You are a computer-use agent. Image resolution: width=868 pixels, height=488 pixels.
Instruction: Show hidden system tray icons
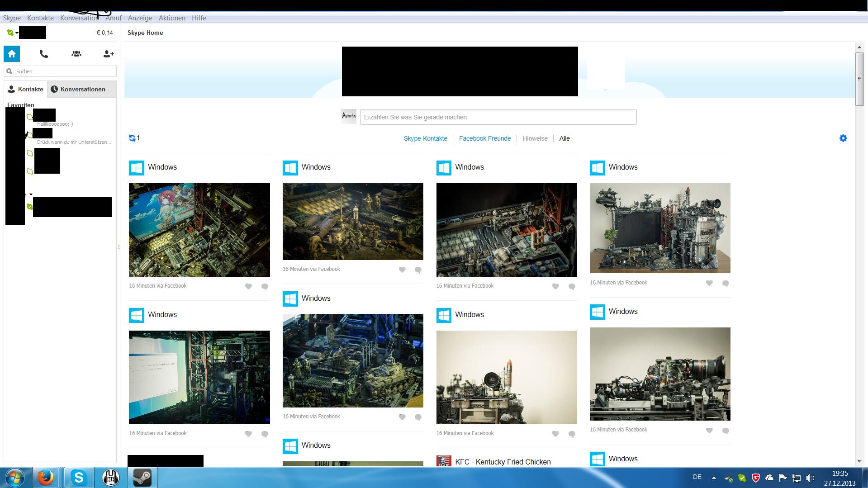(714, 478)
